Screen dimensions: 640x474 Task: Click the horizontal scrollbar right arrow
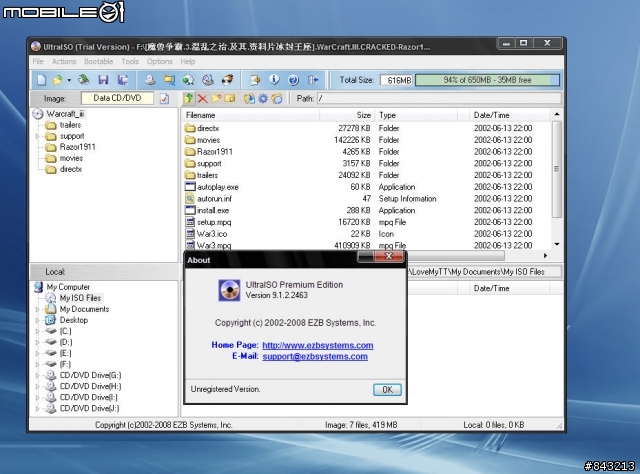(x=545, y=256)
